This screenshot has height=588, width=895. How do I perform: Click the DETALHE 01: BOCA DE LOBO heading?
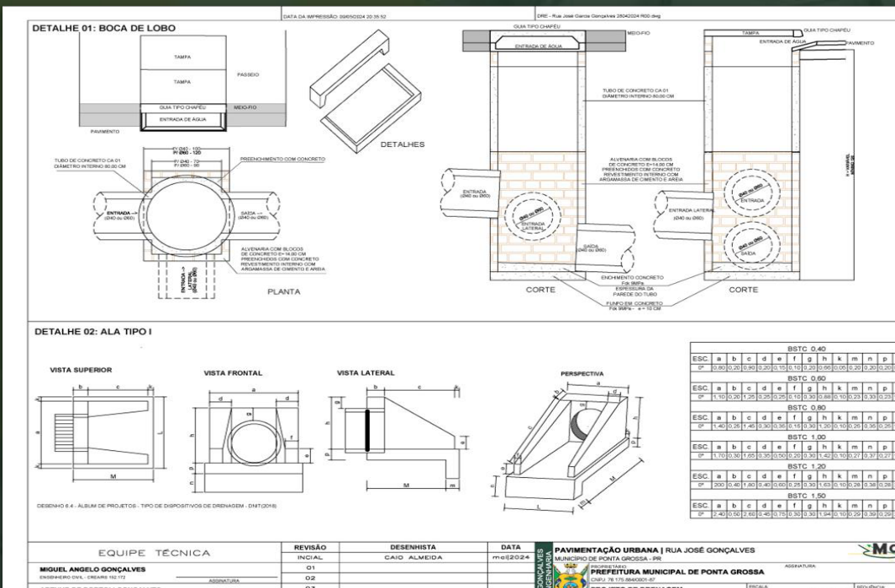pyautogui.click(x=104, y=28)
